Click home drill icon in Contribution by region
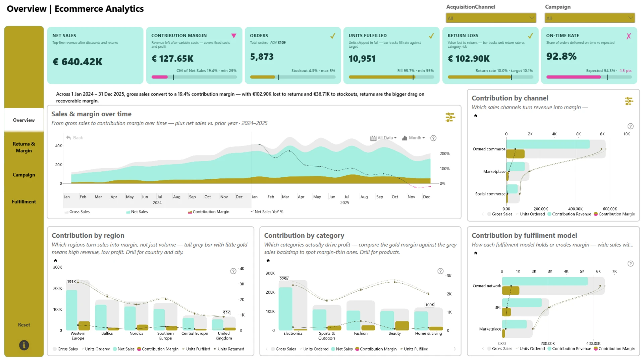The image size is (644, 362). pyautogui.click(x=56, y=260)
